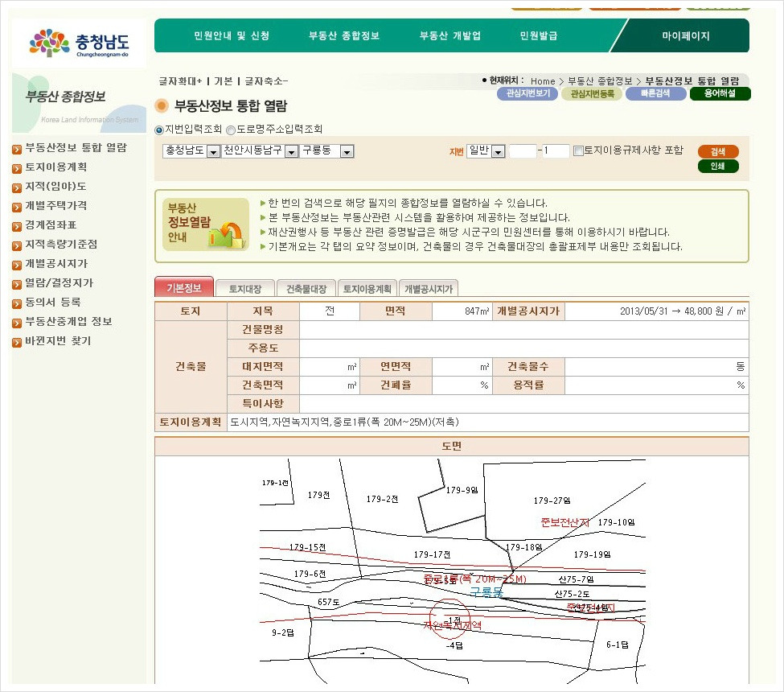
Task: Click arrow icon beside 동의서 등록
Action: point(17,303)
